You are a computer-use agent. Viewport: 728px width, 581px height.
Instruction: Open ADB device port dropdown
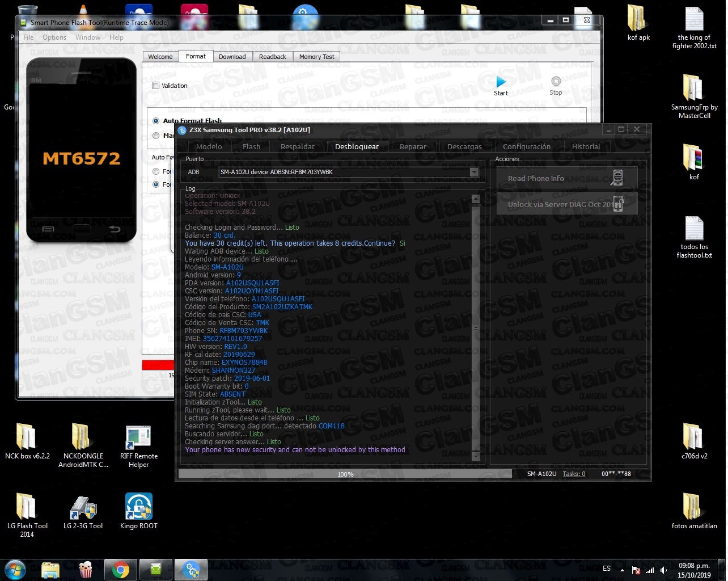(x=474, y=172)
